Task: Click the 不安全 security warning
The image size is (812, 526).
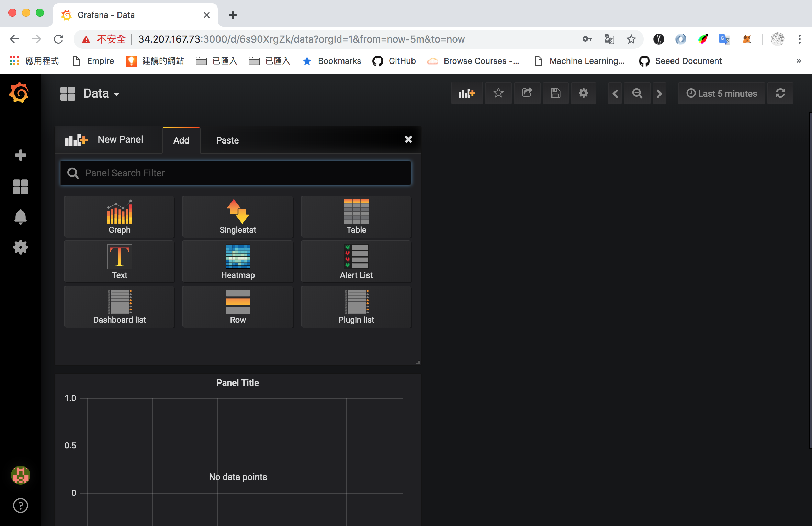Action: pos(104,39)
